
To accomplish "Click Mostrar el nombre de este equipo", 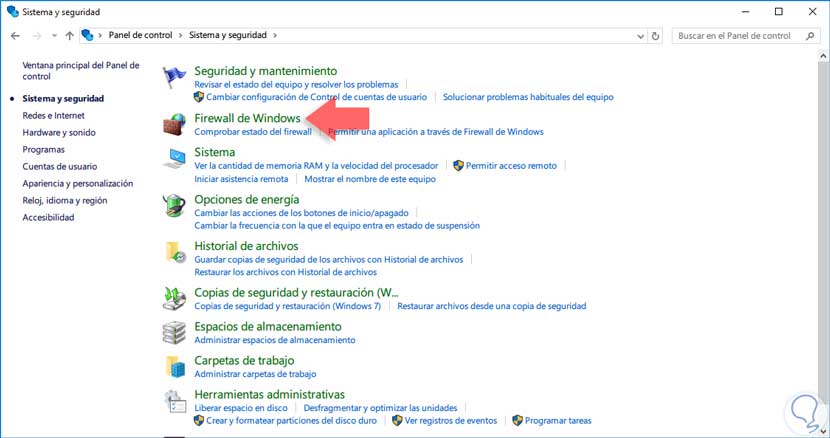I will [x=370, y=178].
